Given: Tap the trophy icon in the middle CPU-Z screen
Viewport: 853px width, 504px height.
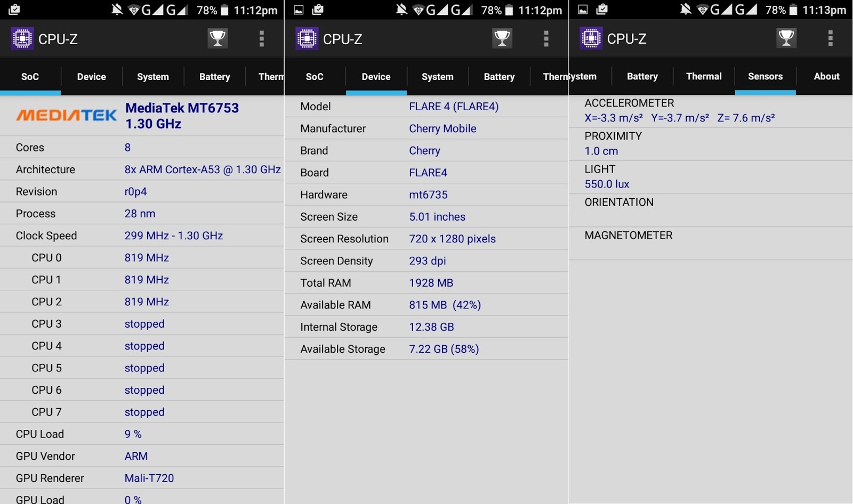Looking at the screenshot, I should pos(502,38).
